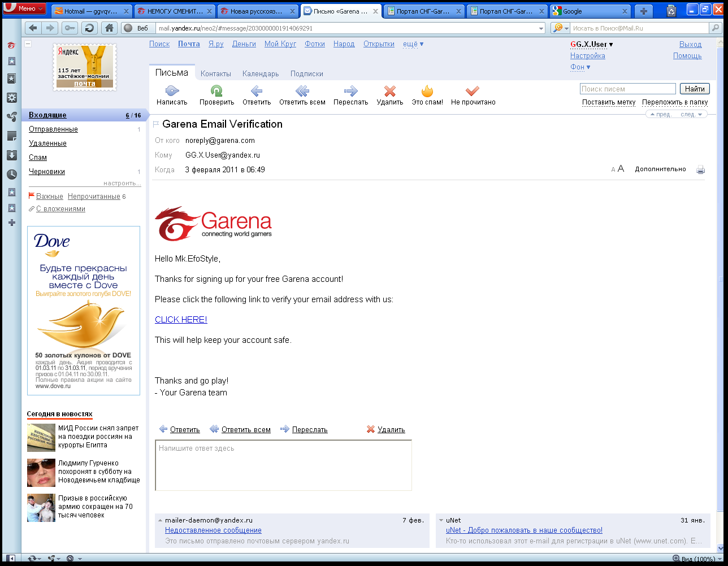The image size is (728, 566).
Task: Click the Напишите ответ здесь reply box
Action: click(283, 465)
